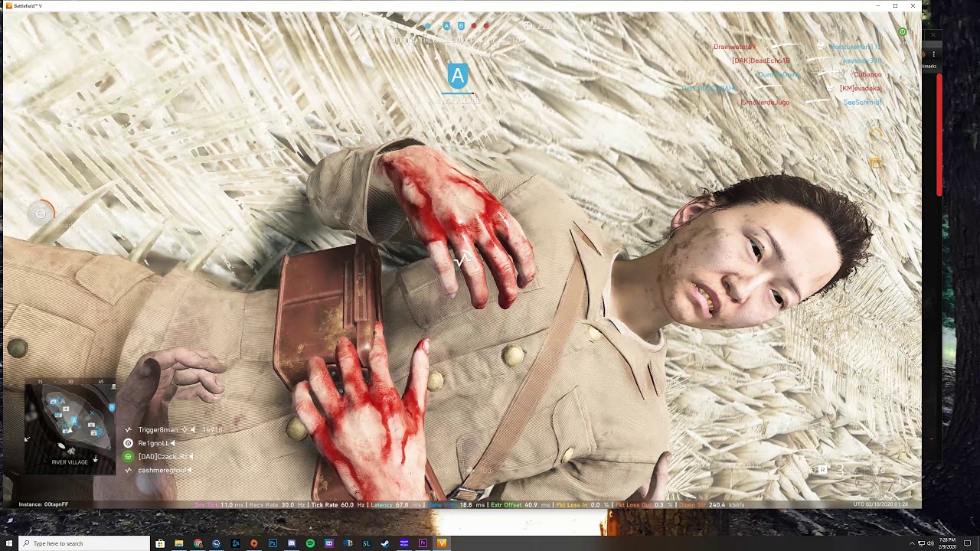The width and height of the screenshot is (980, 551).
Task: Click the green driver icon beside [DAD]Czack_Rz
Action: click(129, 457)
